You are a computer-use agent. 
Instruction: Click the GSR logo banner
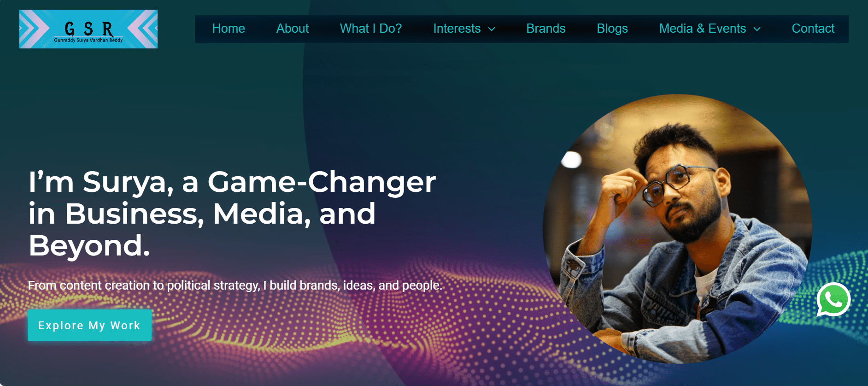88,29
